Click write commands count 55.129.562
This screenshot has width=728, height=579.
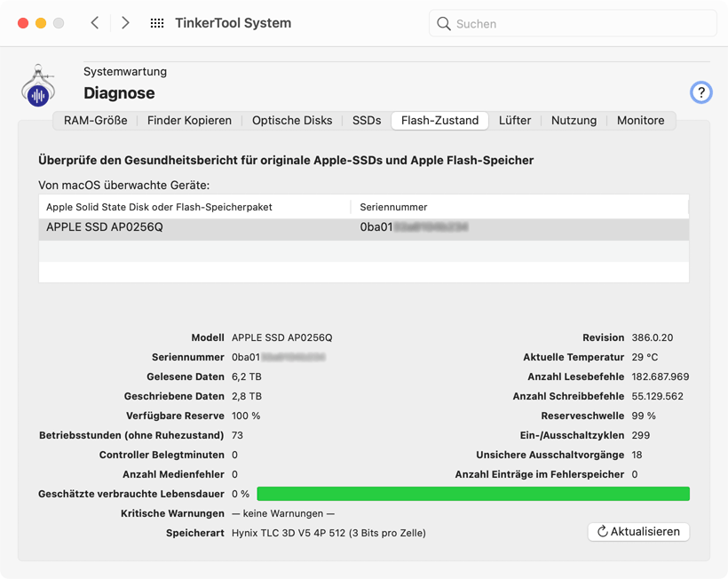pos(658,396)
